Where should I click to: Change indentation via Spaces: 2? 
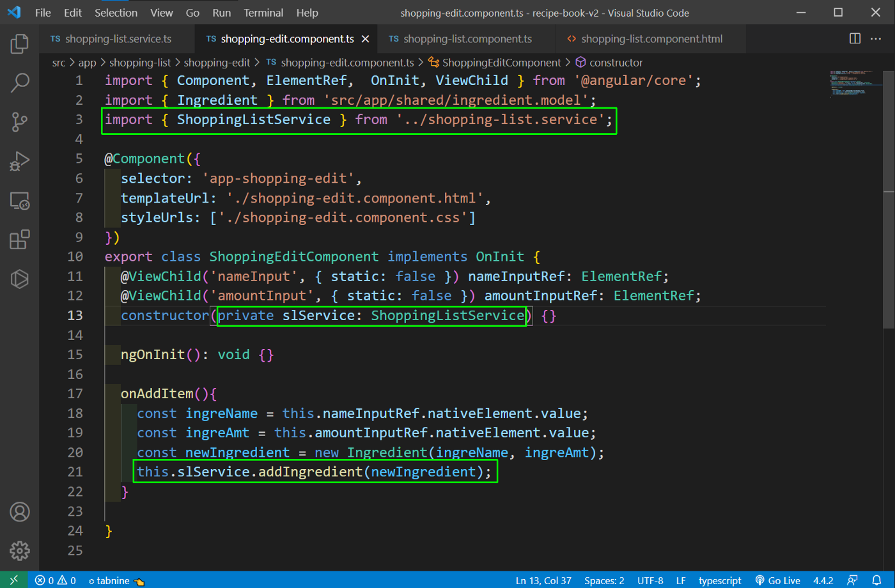tap(604, 580)
